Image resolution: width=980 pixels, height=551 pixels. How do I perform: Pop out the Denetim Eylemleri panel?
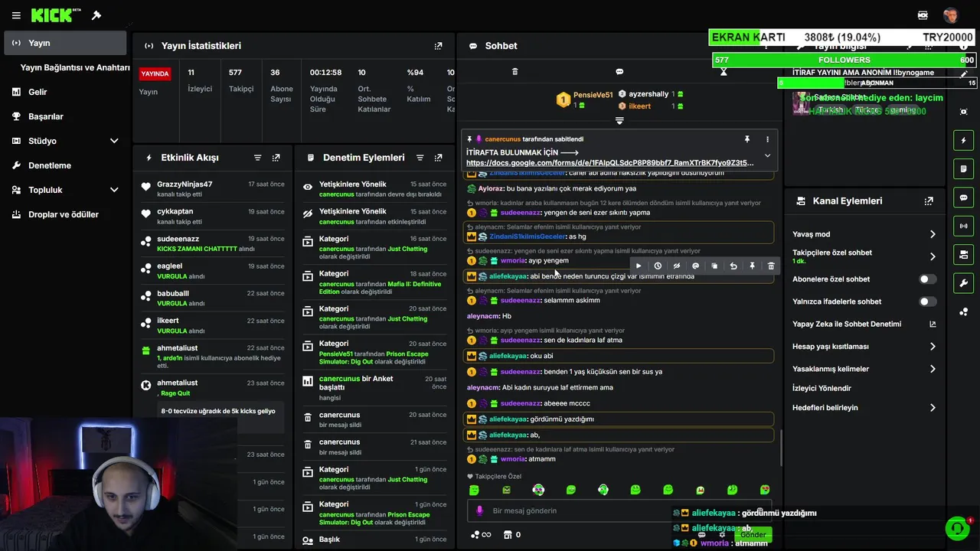point(438,158)
